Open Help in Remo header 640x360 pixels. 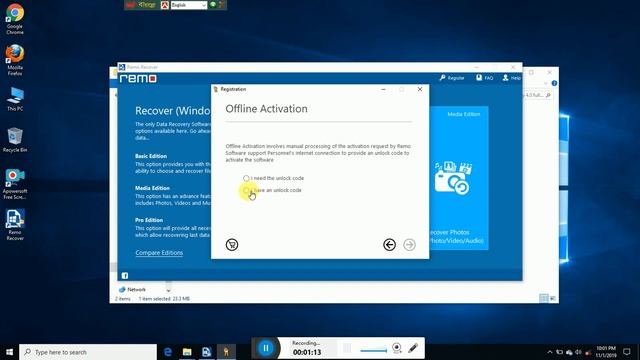click(511, 78)
